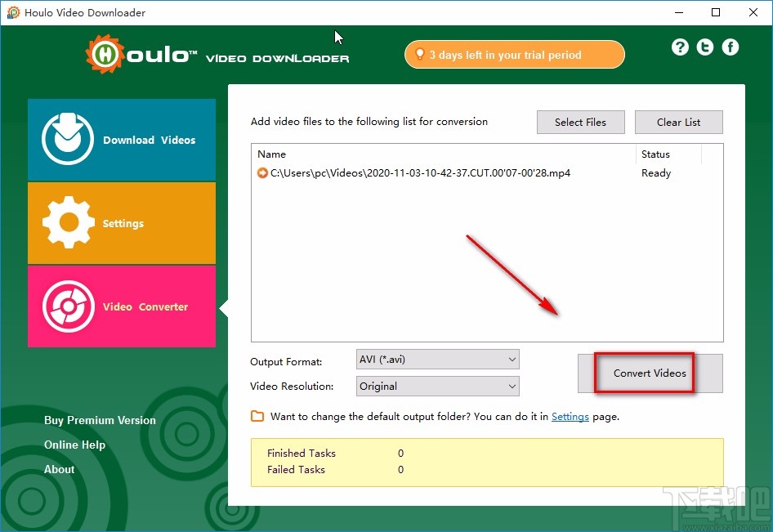
Task: Open the Facebook icon
Action: tap(730, 47)
